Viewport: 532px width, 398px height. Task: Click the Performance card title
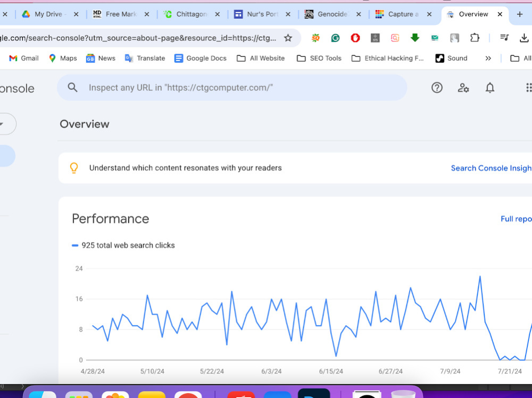110,219
